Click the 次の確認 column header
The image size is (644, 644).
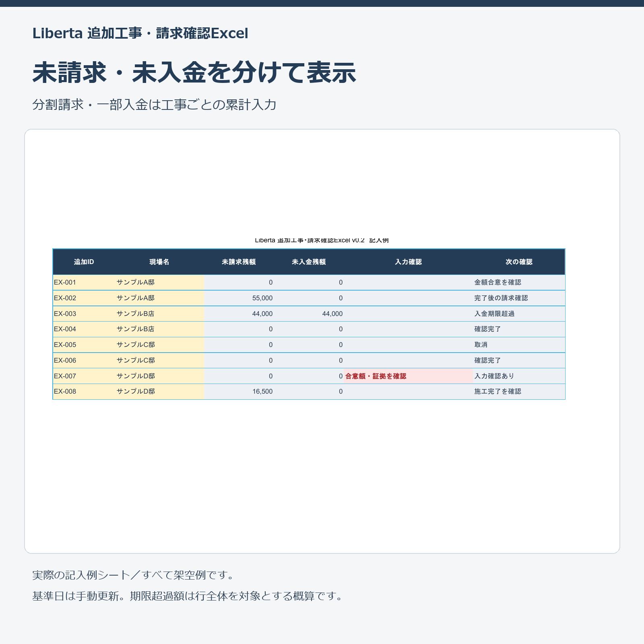[519, 262]
